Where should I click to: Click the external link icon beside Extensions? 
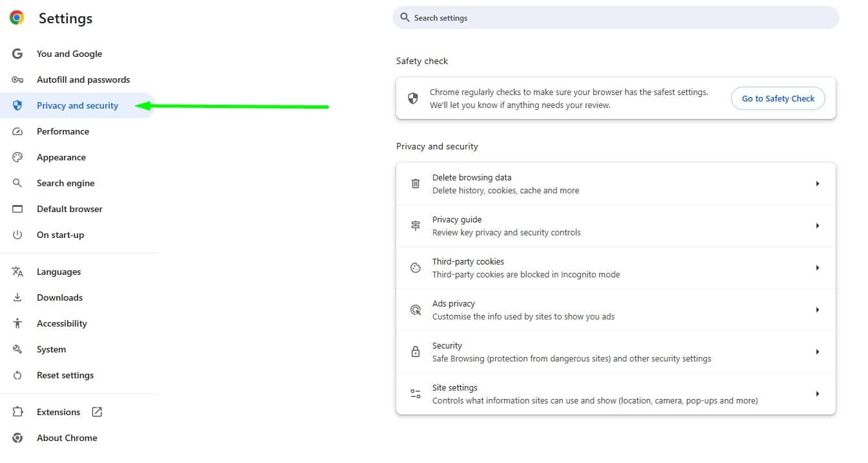pyautogui.click(x=97, y=412)
